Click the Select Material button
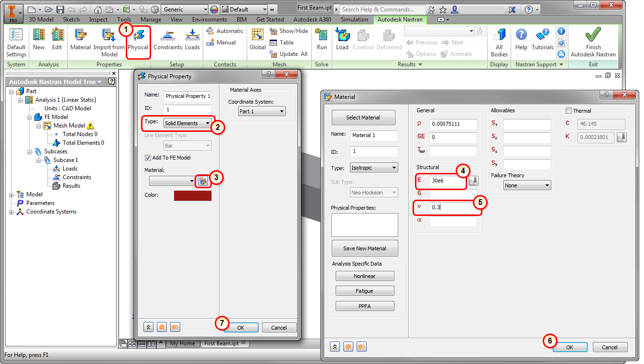This screenshot has height=364, width=644. click(x=363, y=118)
